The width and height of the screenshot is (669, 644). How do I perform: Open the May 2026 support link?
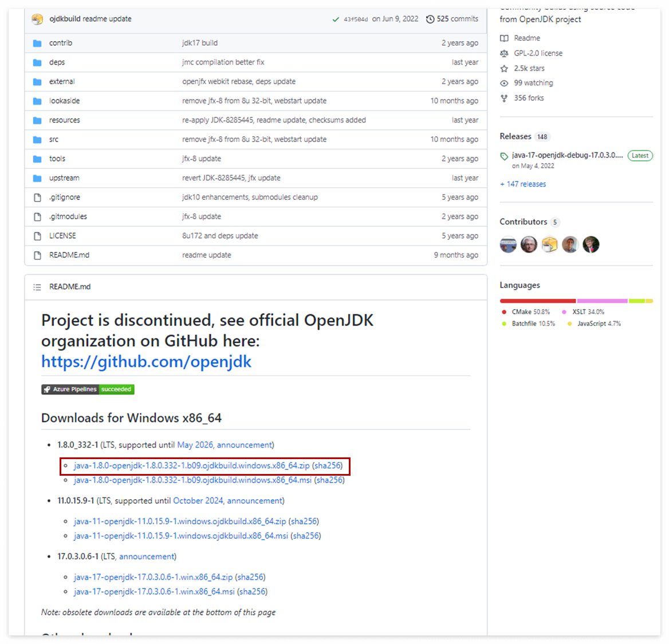pyautogui.click(x=195, y=445)
